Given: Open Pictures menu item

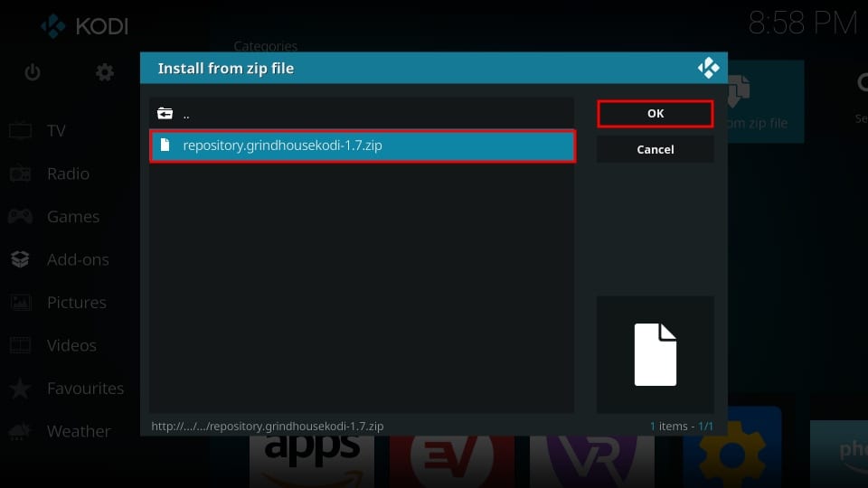Looking at the screenshot, I should [x=76, y=302].
